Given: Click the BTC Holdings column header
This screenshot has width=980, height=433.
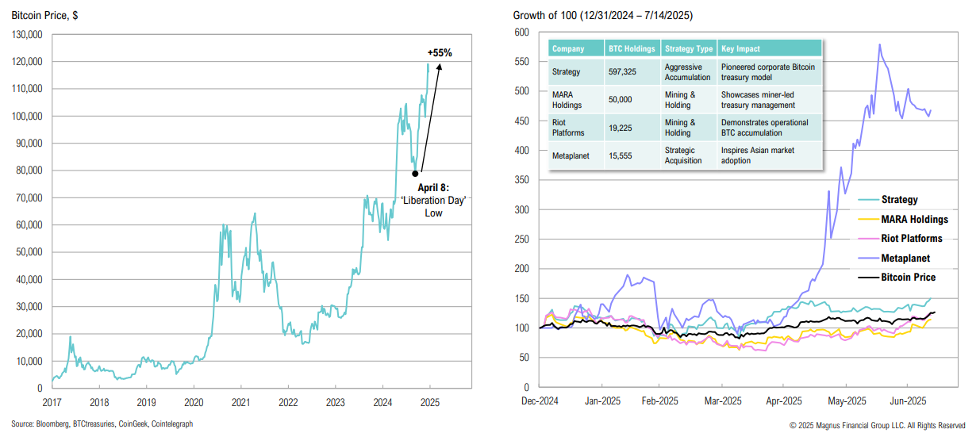Looking at the screenshot, I should click(632, 48).
